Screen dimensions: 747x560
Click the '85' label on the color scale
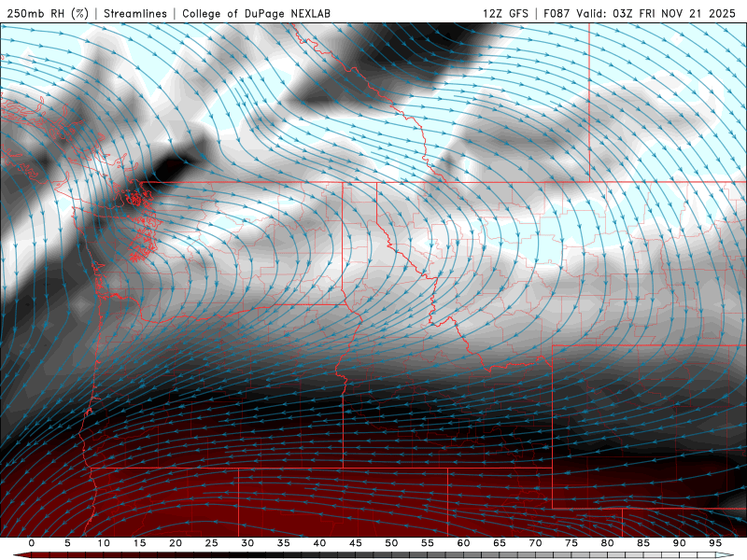pos(643,543)
